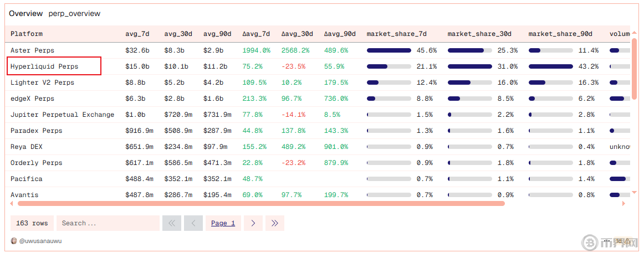
Task: Sort by the market_share_90d column header
Action: [x=560, y=34]
